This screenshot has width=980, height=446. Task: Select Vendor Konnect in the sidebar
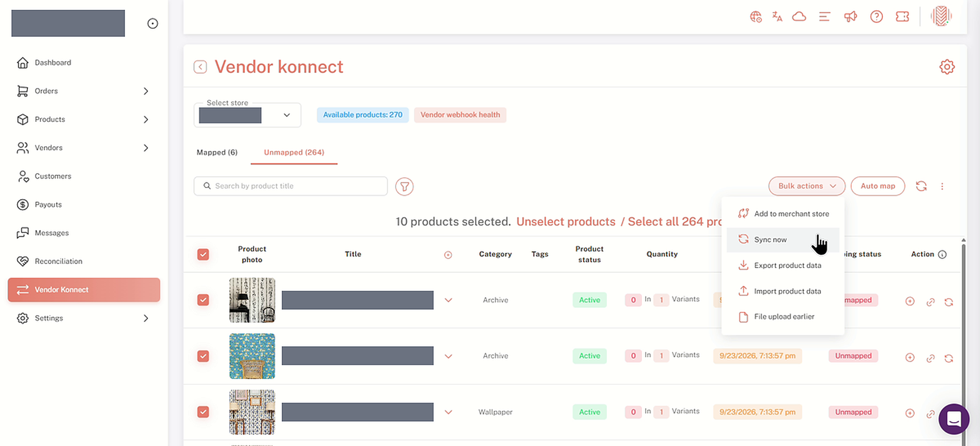click(x=84, y=290)
